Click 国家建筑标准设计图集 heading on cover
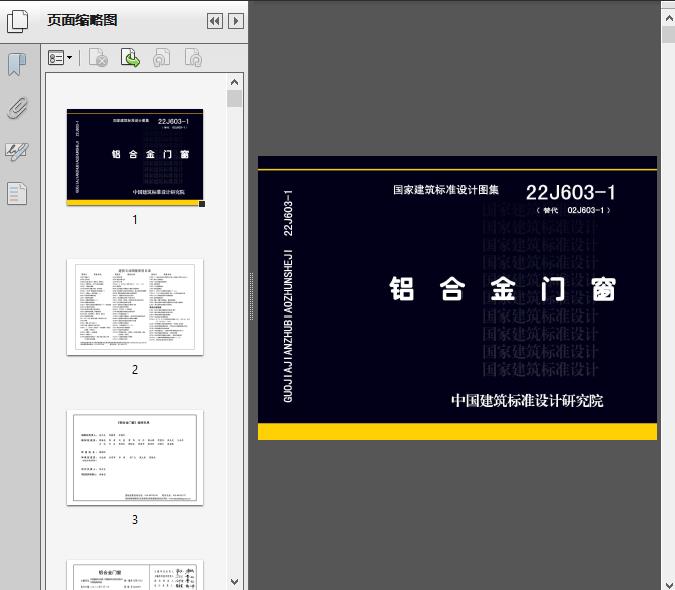Viewport: 675px width, 590px height. pos(446,190)
